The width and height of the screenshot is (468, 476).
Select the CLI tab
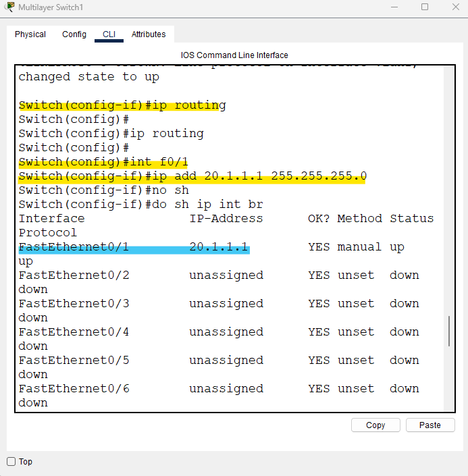[109, 34]
